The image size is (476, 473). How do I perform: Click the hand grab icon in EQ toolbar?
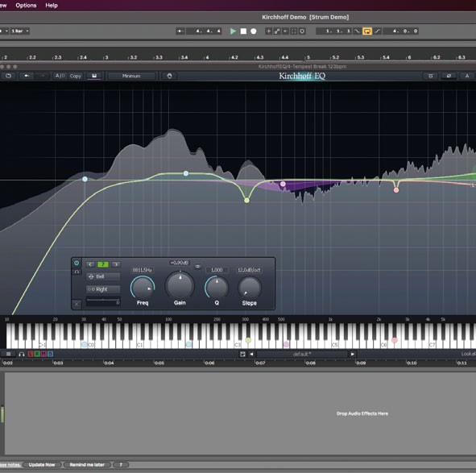tap(169, 76)
